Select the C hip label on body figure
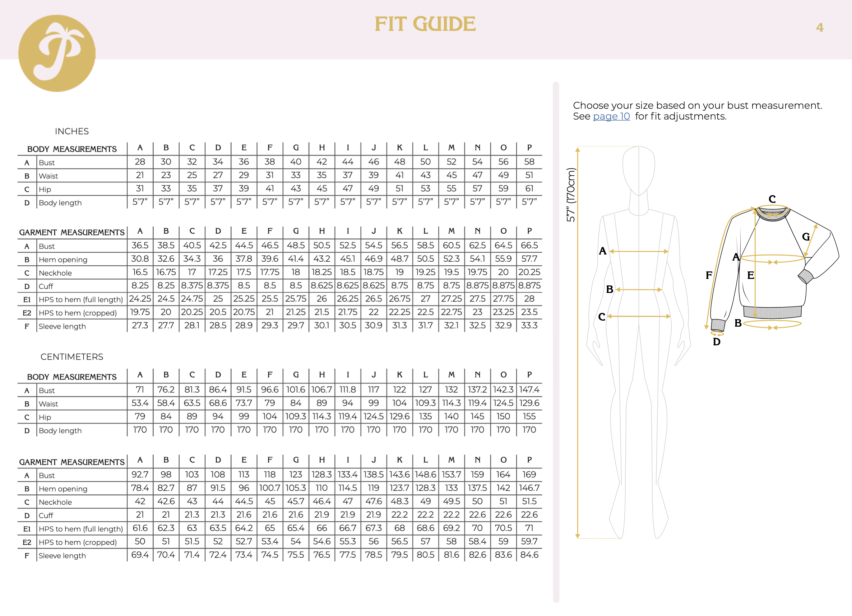The image size is (852, 616). (601, 317)
